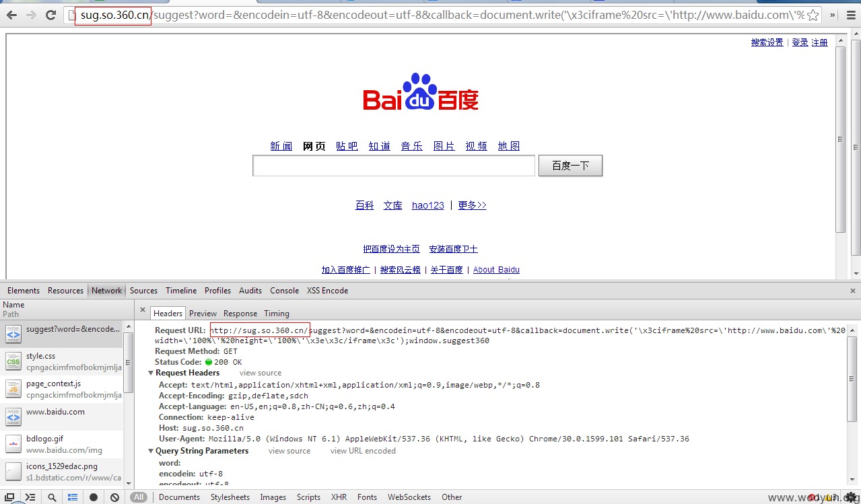Screen dimensions: 861x504
Task: Select the bdlogo.gif request row
Action: tap(62, 444)
